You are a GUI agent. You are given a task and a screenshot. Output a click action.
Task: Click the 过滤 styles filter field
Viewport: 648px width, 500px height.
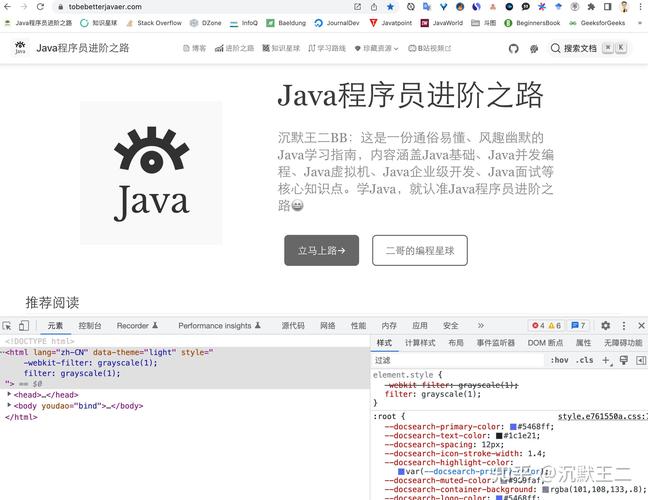(x=459, y=360)
